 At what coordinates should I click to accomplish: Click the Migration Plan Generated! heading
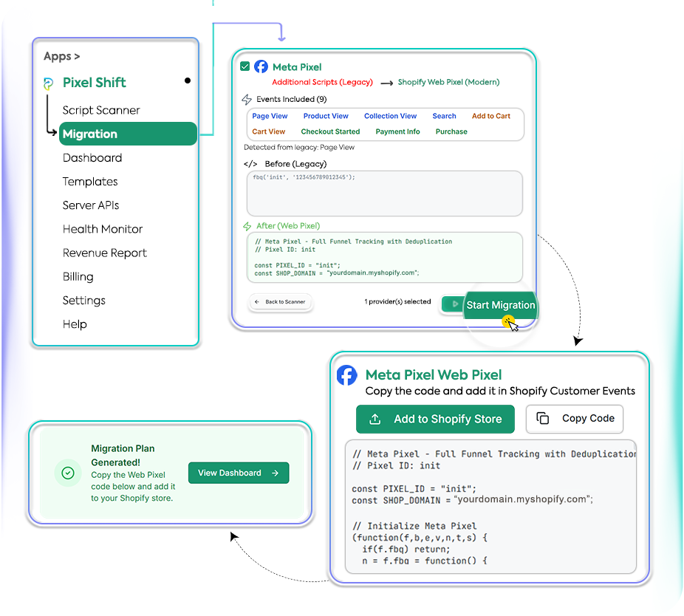[x=123, y=456]
